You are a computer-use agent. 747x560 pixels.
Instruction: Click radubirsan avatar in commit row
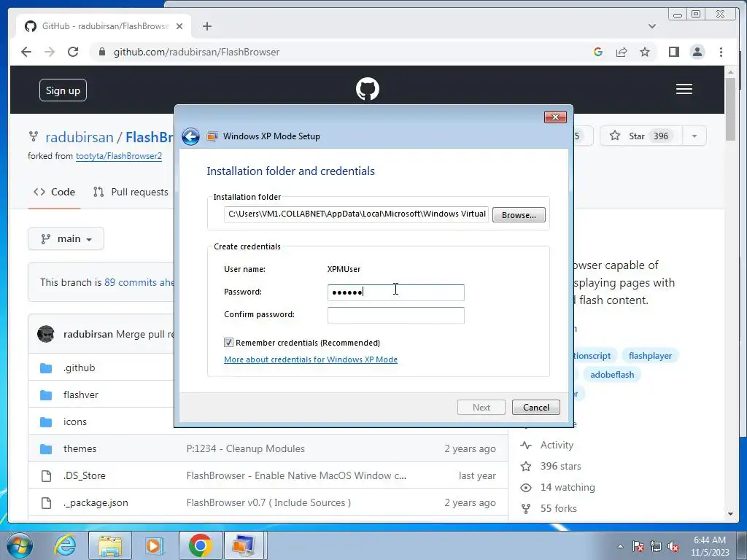click(x=46, y=334)
